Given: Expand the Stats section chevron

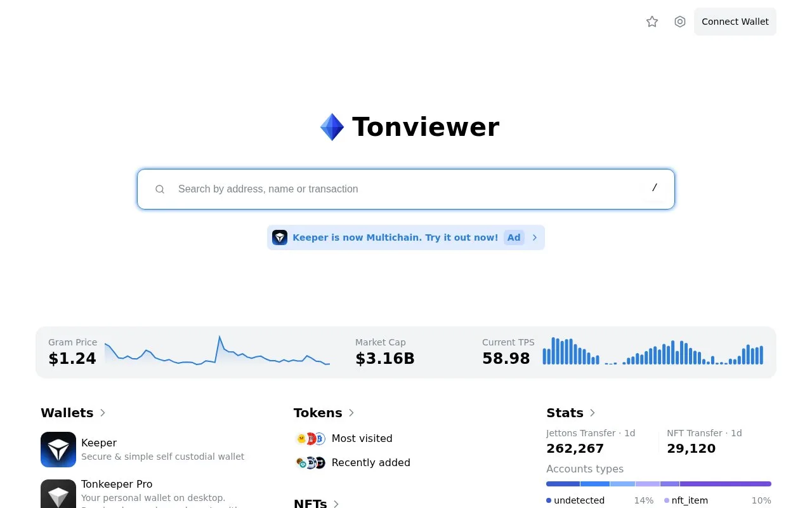Looking at the screenshot, I should [593, 413].
